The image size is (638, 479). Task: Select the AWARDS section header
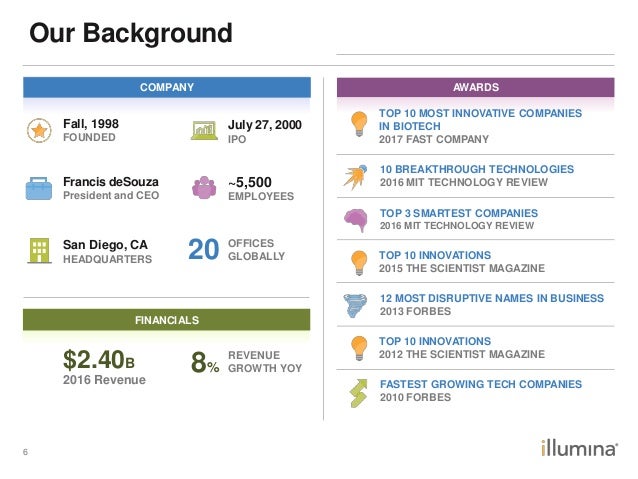tap(476, 87)
